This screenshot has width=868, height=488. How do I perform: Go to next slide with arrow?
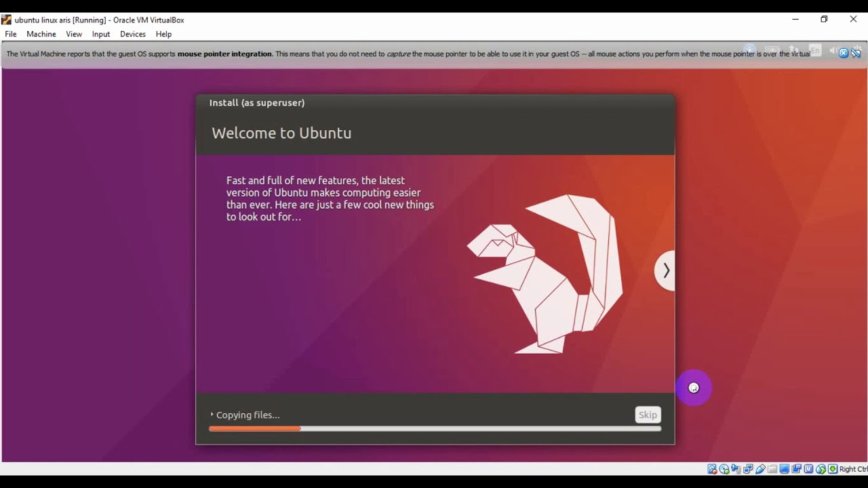click(x=665, y=270)
